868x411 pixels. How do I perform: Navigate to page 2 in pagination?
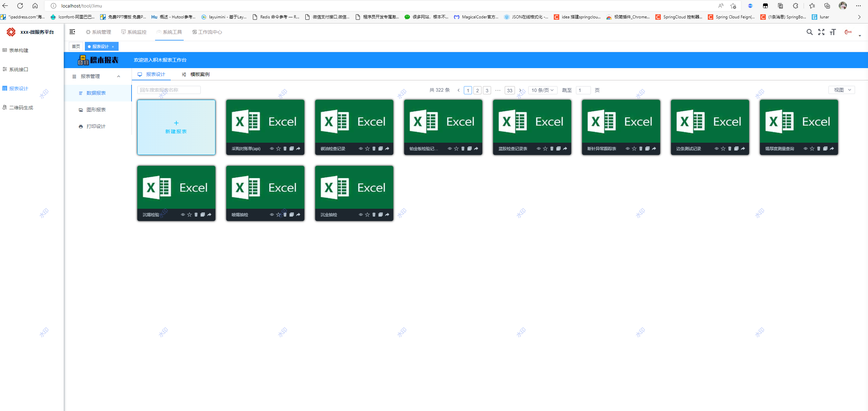click(x=478, y=90)
